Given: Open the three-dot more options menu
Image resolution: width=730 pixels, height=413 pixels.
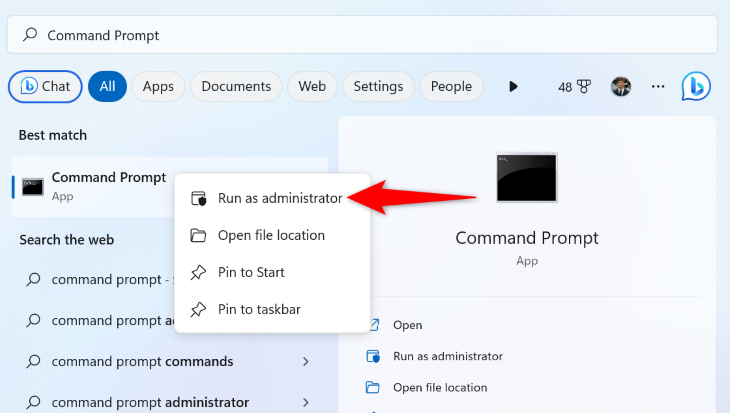Looking at the screenshot, I should click(x=658, y=87).
